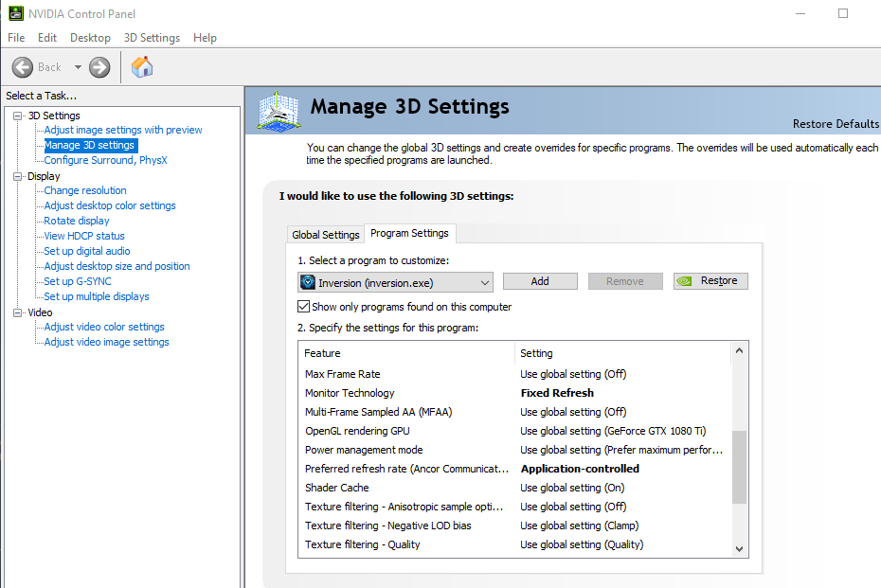Click the Forward arrow toolbar icon
The width and height of the screenshot is (881, 588).
click(x=99, y=67)
